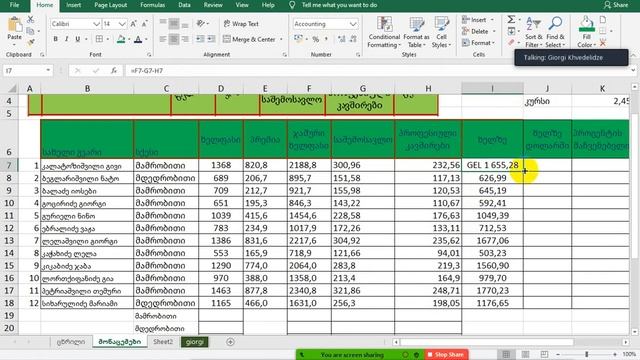Click the Format Painter brush icon
This screenshot has width=640, height=360.
[31, 42]
